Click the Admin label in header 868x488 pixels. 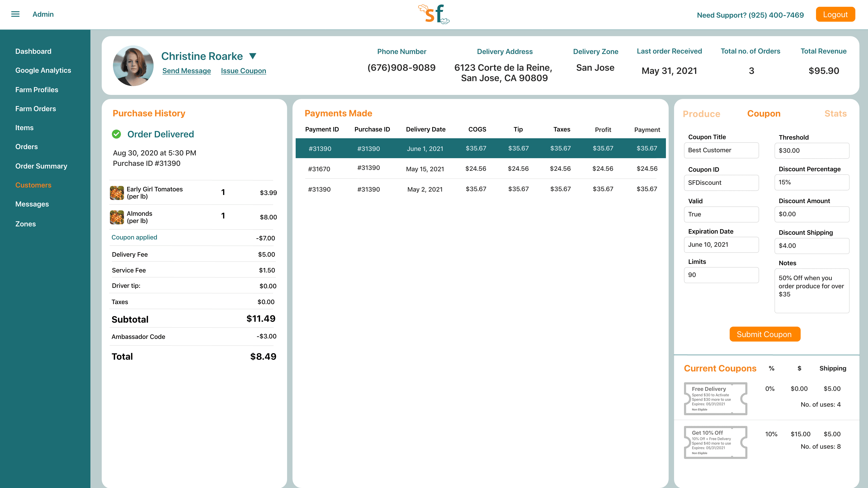click(x=43, y=14)
